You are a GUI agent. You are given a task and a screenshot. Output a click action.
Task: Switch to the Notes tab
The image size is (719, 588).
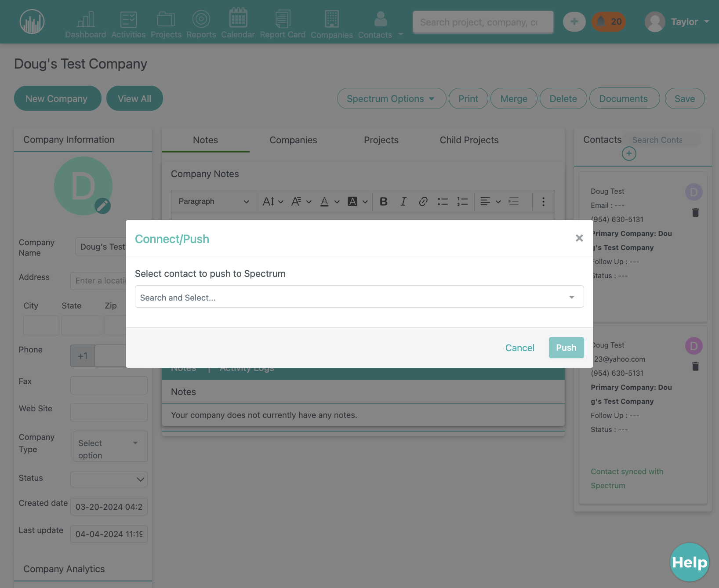[x=206, y=140]
